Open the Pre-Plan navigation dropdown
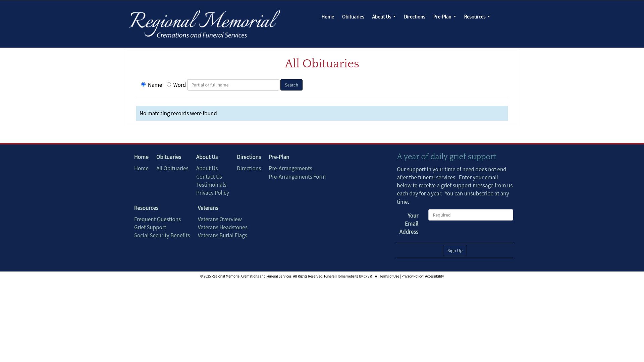Image resolution: width=644 pixels, height=362 pixels. [444, 16]
